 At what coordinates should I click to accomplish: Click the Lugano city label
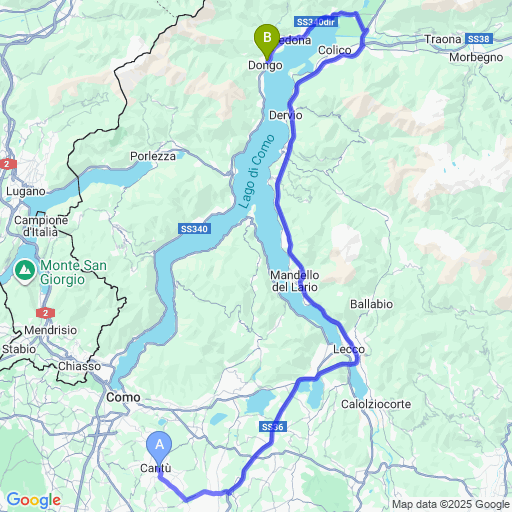pos(26,191)
